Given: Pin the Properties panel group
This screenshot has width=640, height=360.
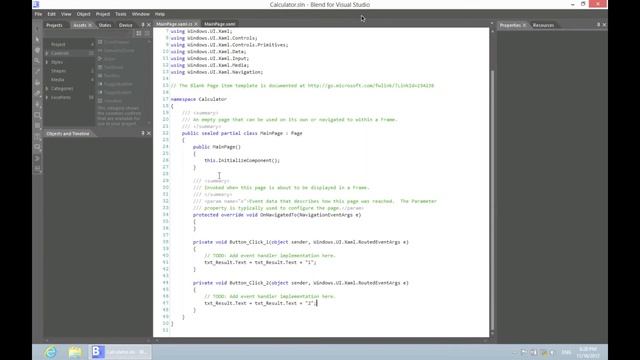Looking at the screenshot, I should pos(598,25).
